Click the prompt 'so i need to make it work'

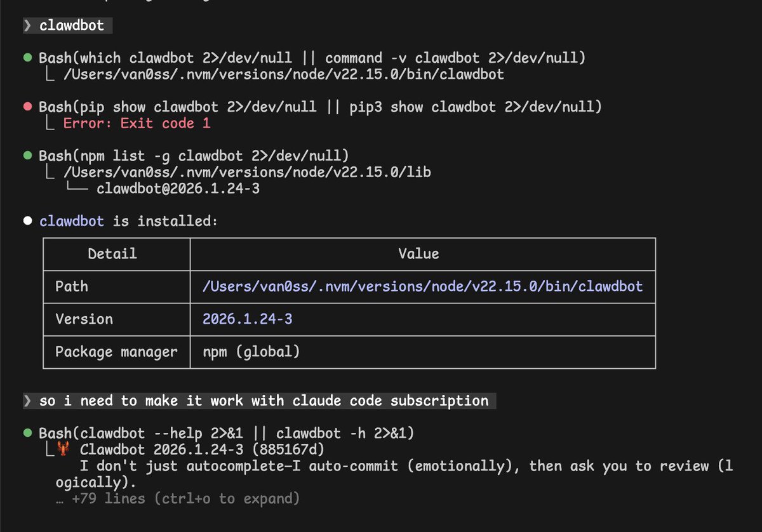[x=258, y=401]
